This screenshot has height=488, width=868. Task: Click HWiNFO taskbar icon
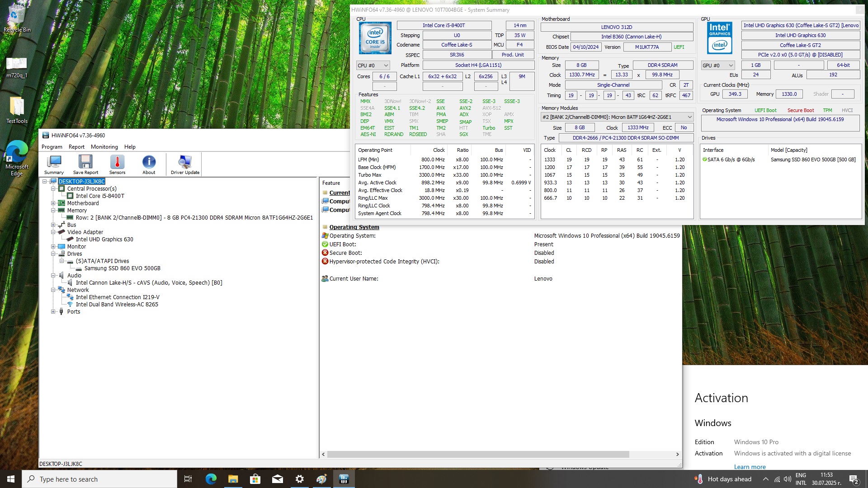pyautogui.click(x=344, y=479)
